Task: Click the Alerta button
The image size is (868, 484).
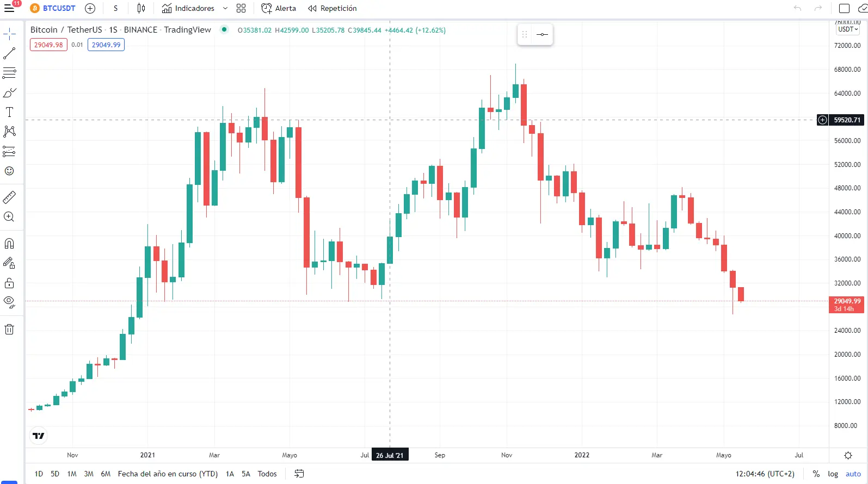Action: [279, 8]
